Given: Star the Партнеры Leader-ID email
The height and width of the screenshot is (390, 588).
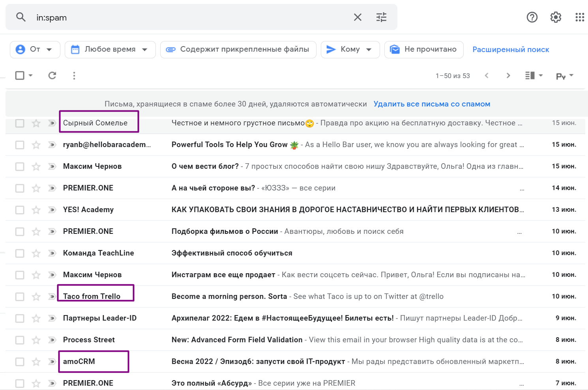Looking at the screenshot, I should click(x=36, y=318).
